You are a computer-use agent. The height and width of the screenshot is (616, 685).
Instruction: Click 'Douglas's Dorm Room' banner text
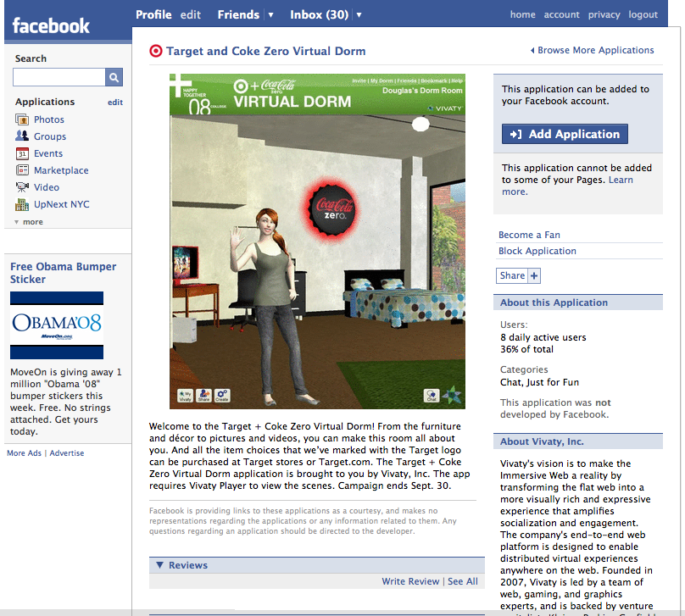tap(422, 91)
